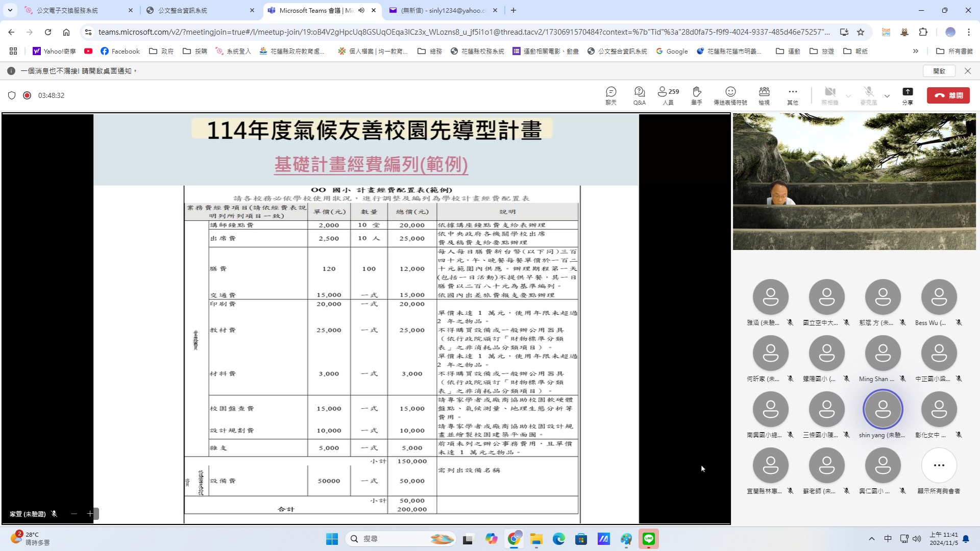Open the view layout options

point(764,95)
